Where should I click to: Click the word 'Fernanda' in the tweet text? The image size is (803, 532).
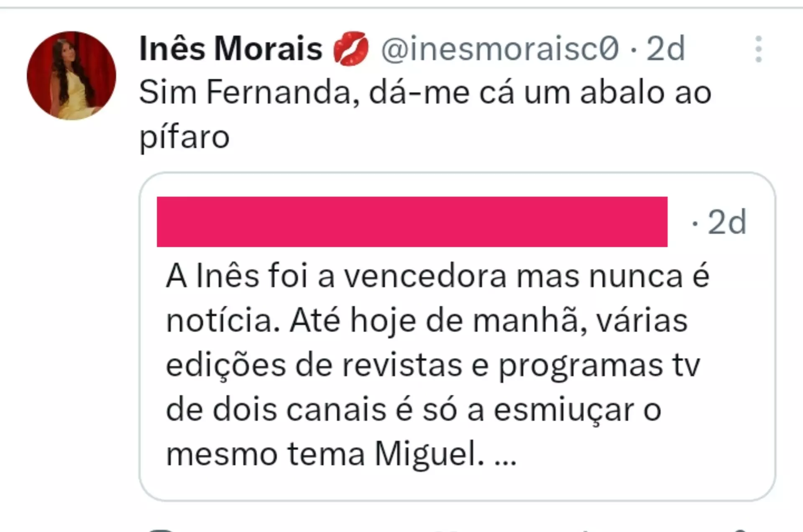[x=283, y=92]
